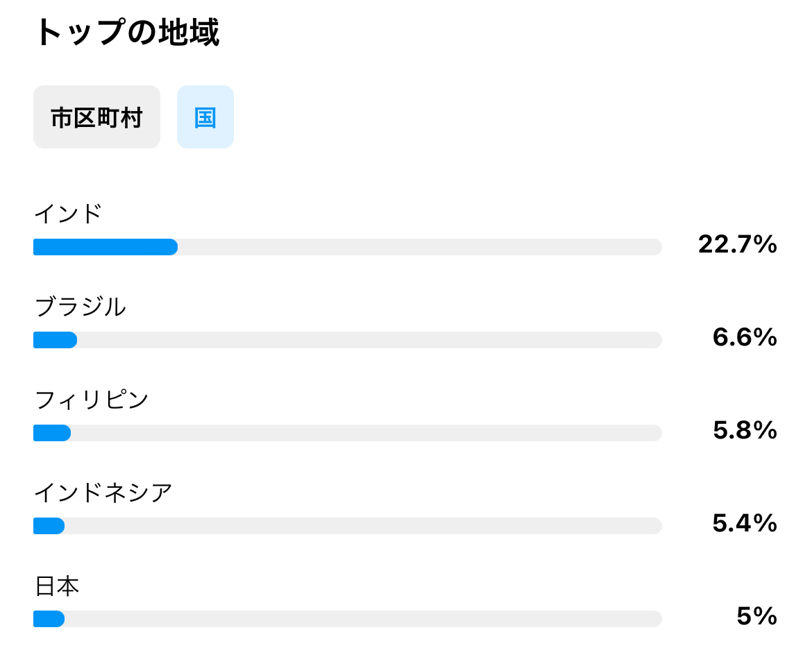Click the gray unfilled part of インド bar

(416, 247)
